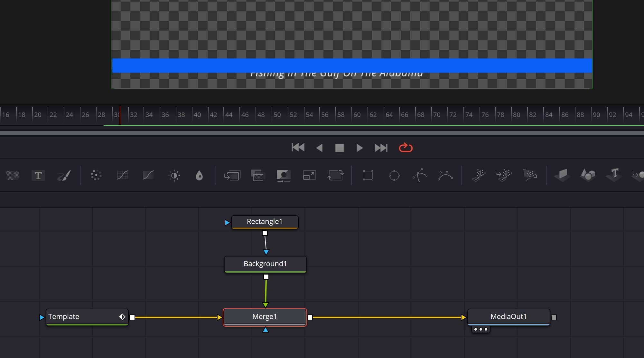Add a Matte Control node
The height and width of the screenshot is (358, 644).
pos(284,176)
